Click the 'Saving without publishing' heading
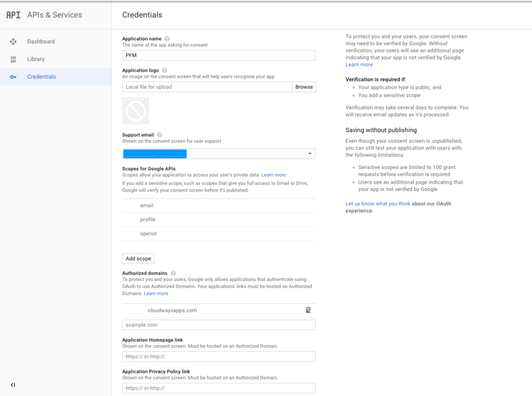532x396 pixels. (x=381, y=130)
